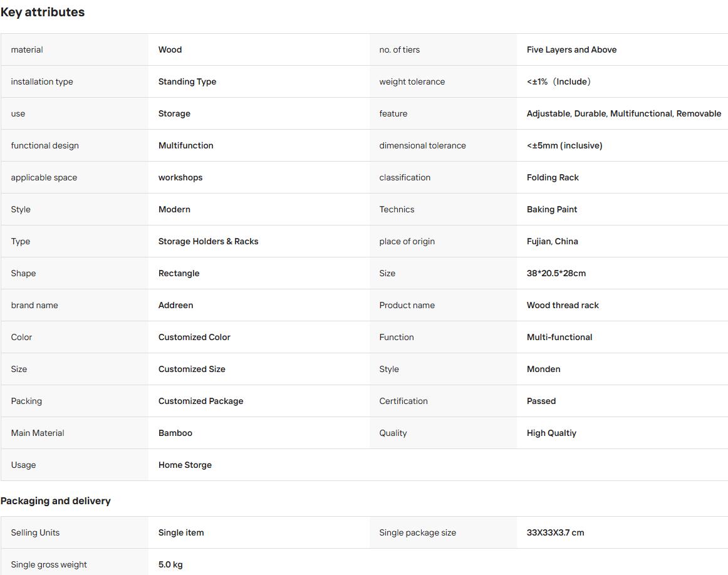Select the Bamboo main material value

[x=175, y=433]
